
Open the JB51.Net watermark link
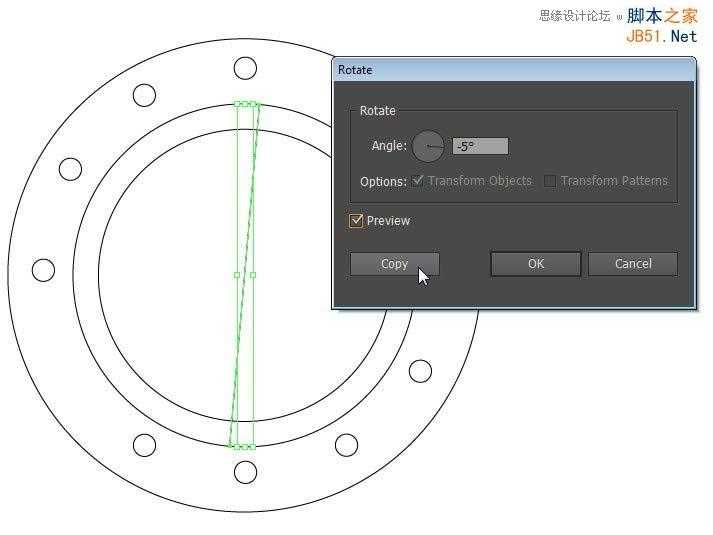point(661,36)
